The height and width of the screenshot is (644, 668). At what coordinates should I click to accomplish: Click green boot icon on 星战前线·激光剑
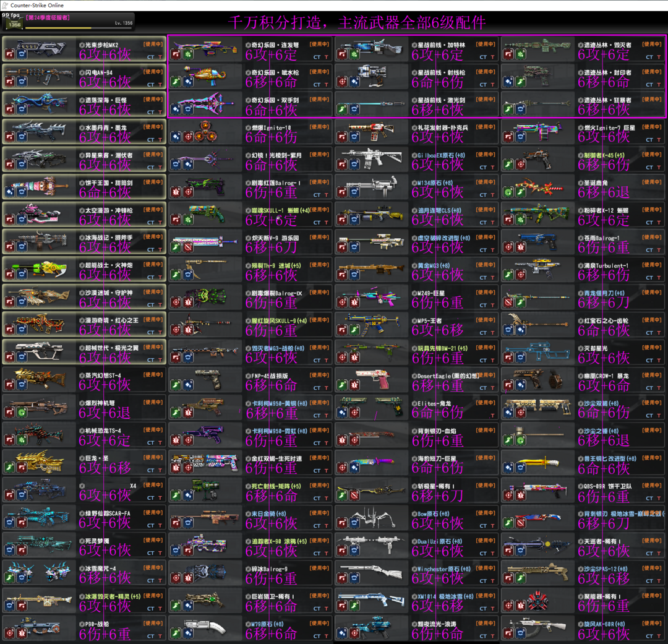342,109
